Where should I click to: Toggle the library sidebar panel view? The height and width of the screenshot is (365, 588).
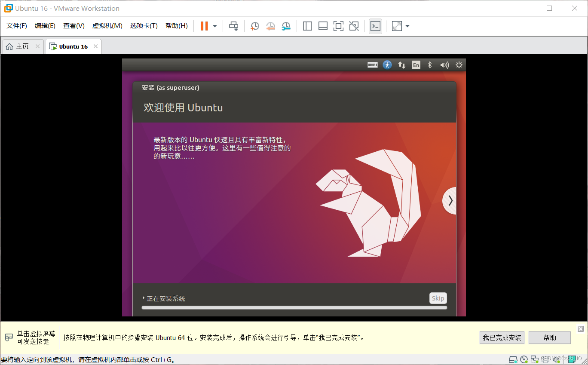[x=307, y=26]
